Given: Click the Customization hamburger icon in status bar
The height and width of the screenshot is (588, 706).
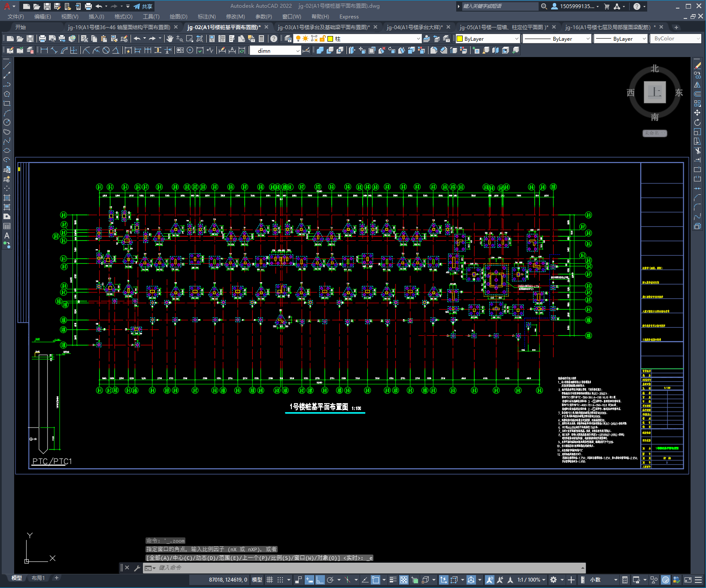Looking at the screenshot, I should [699, 580].
